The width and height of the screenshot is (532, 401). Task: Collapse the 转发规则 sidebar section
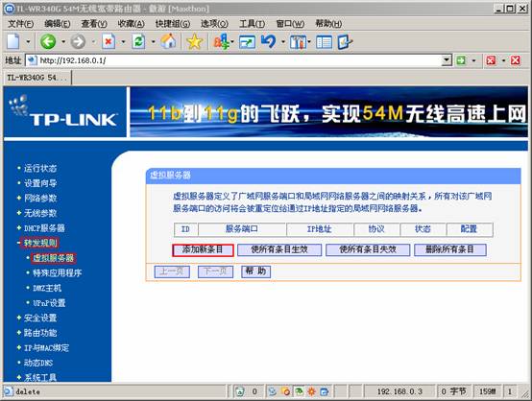[40, 243]
